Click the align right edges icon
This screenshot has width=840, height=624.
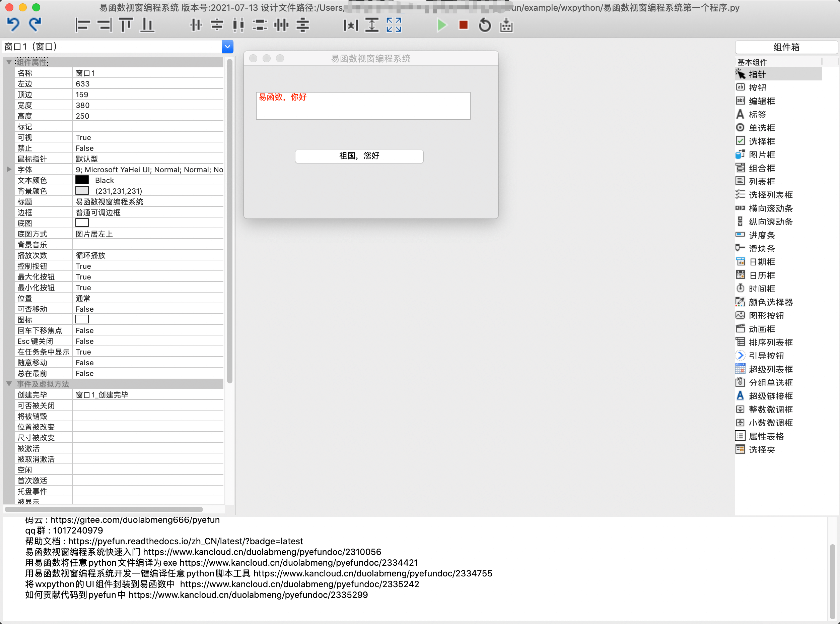[x=104, y=25]
